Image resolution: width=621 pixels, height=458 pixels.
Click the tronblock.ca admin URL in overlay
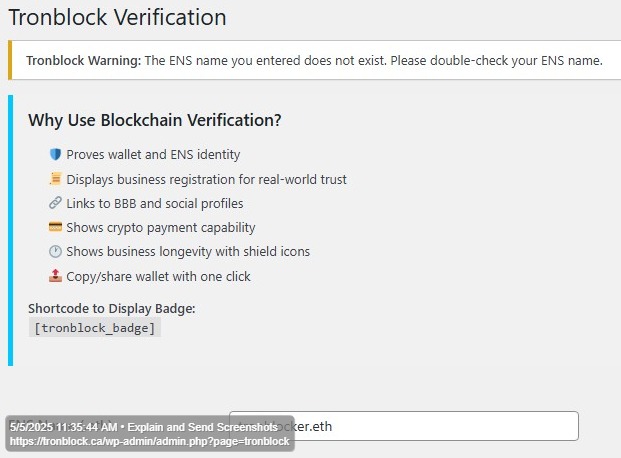coord(149,441)
